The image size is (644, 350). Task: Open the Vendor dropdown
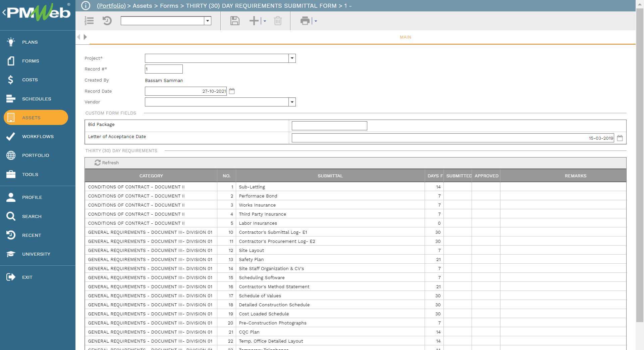(x=292, y=102)
